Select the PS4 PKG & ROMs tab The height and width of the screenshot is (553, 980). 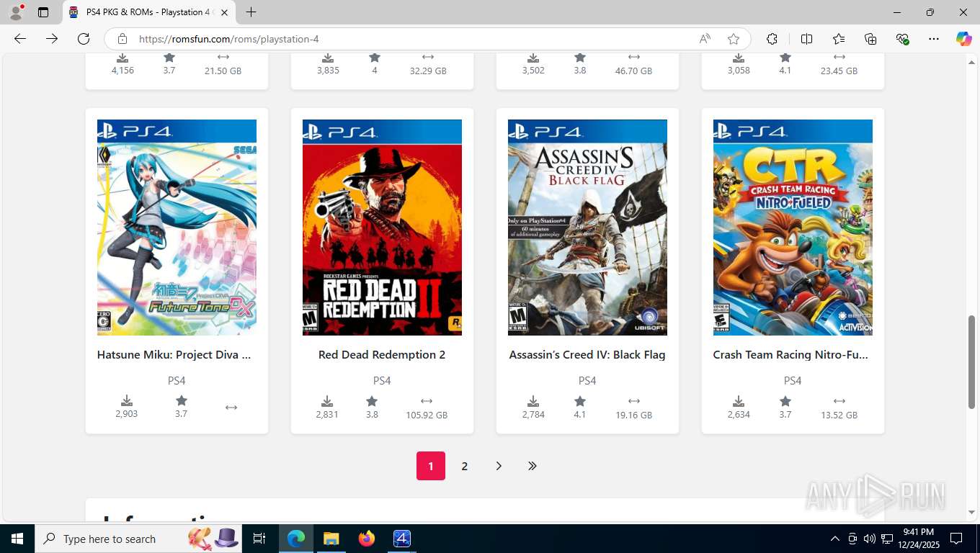click(x=148, y=12)
